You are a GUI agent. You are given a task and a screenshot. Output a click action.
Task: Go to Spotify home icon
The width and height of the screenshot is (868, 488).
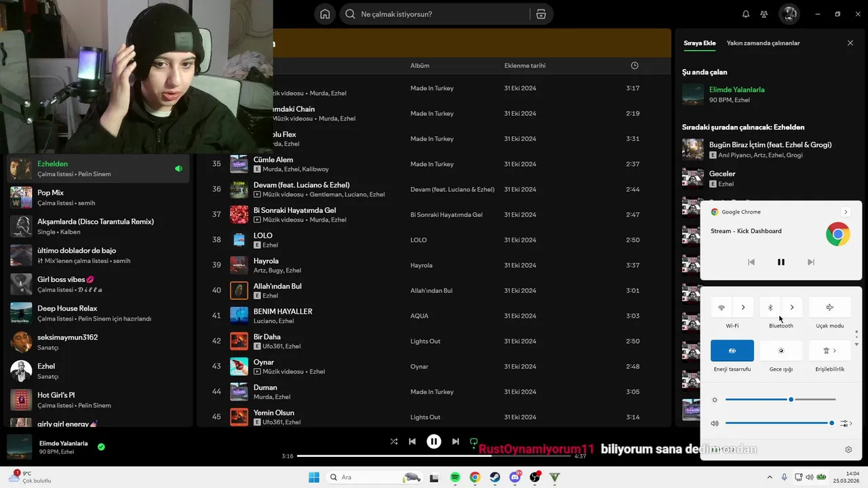325,14
